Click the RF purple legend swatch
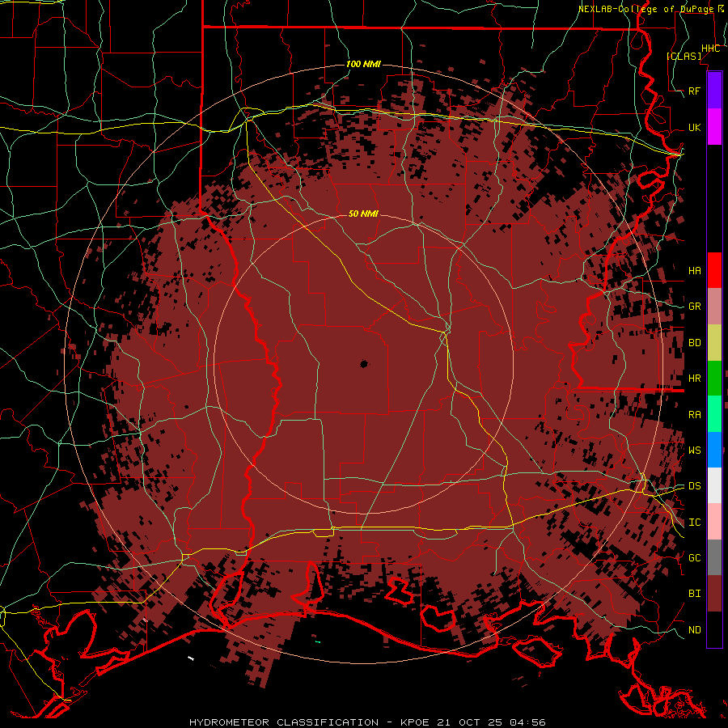 [714, 91]
